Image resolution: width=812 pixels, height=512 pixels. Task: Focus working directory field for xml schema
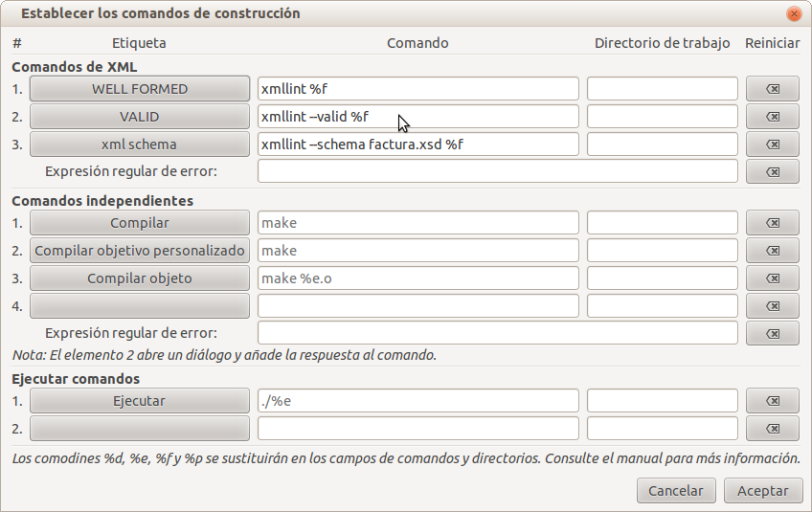(x=663, y=145)
